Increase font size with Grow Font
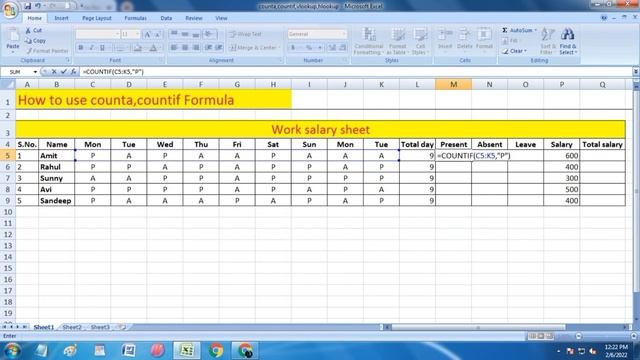Viewport: 640px width, 360px height. [147, 34]
